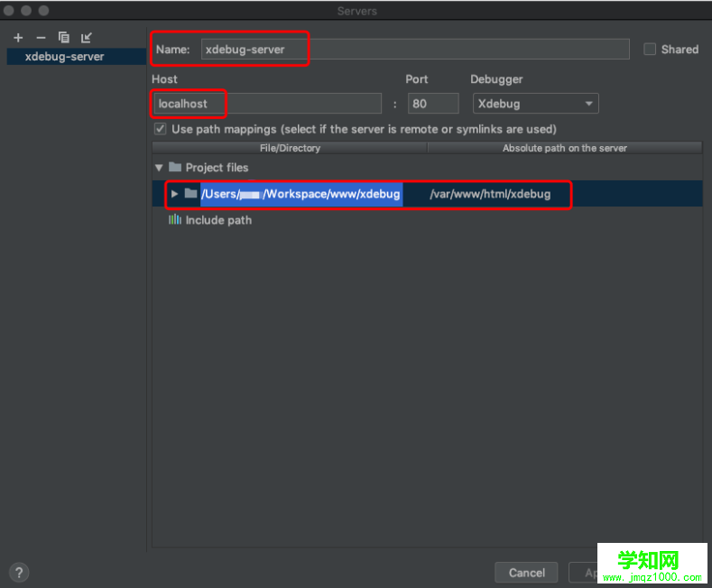Image resolution: width=712 pixels, height=588 pixels.
Task: Click the Project files folder icon
Action: [175, 167]
